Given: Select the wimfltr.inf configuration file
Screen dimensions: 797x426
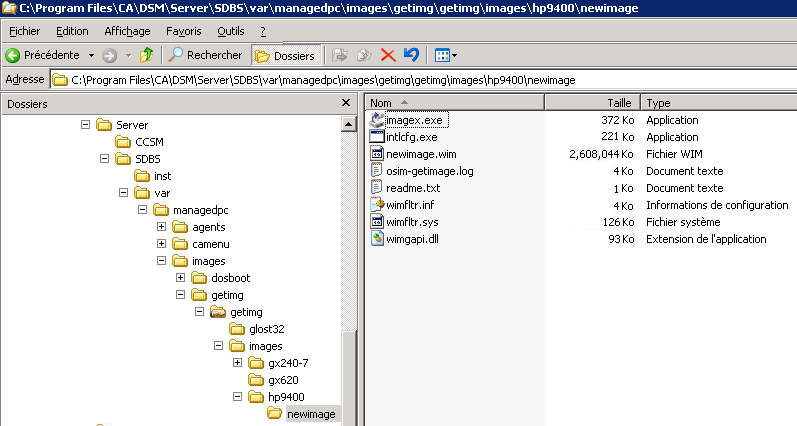Looking at the screenshot, I should [410, 205].
